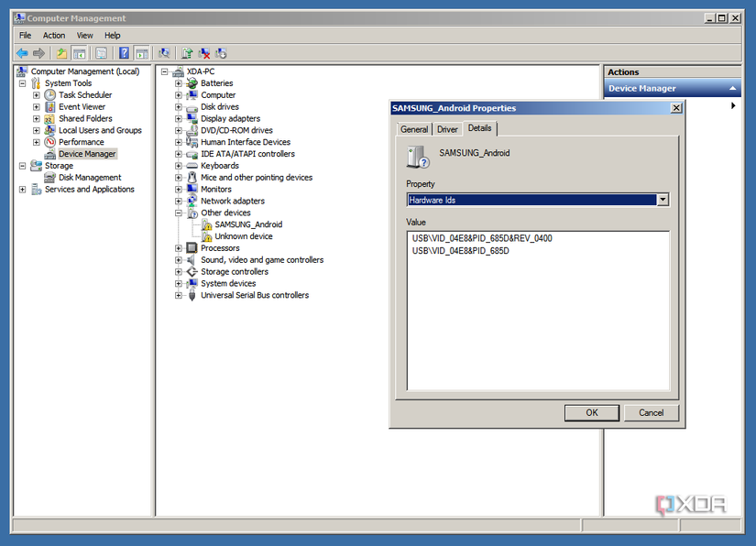Select Computer Management (Local) root

tap(85, 71)
